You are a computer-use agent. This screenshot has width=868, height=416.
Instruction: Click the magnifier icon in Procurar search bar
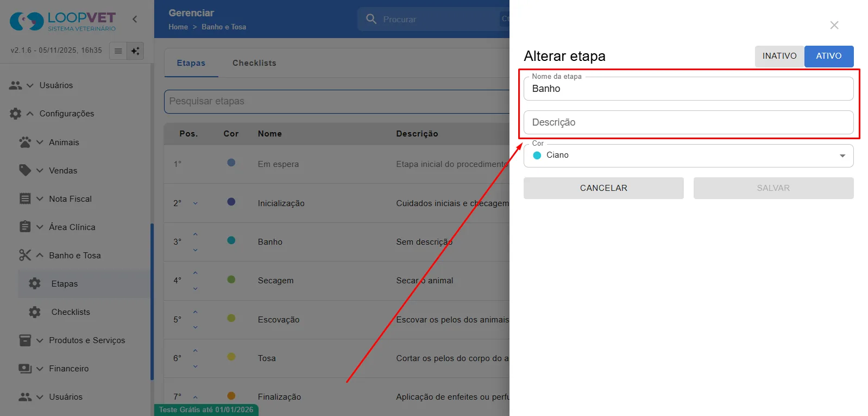(x=372, y=19)
